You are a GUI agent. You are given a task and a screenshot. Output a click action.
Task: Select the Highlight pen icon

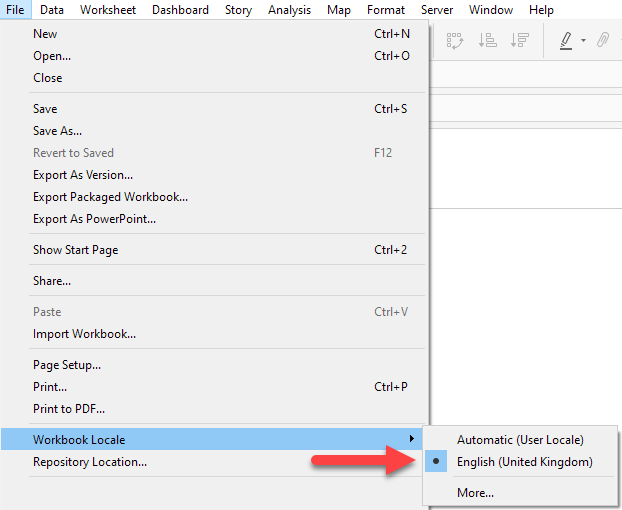tap(566, 40)
